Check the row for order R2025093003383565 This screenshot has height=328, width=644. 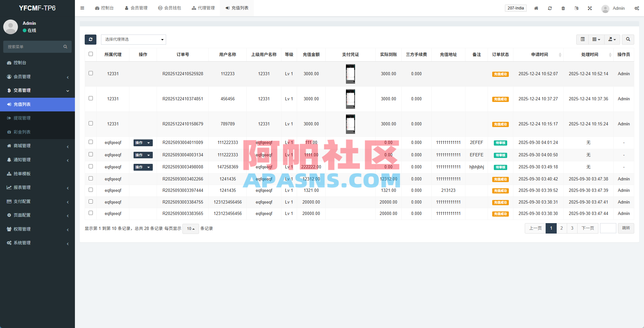(x=91, y=213)
